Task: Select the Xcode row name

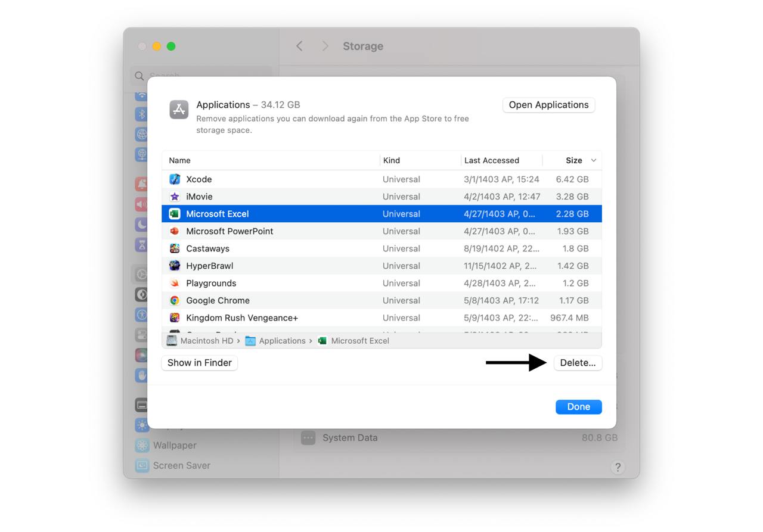Action: 199,179
